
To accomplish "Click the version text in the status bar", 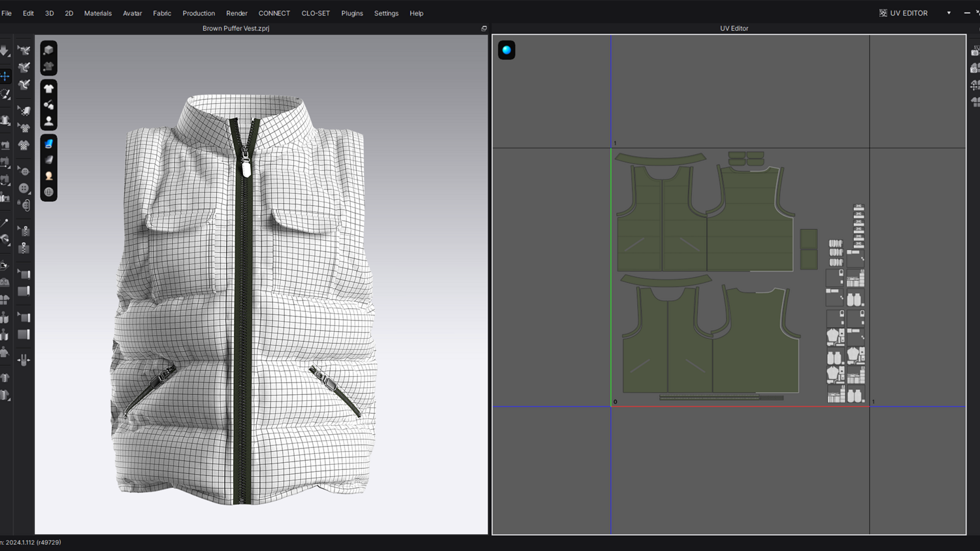I will point(31,543).
